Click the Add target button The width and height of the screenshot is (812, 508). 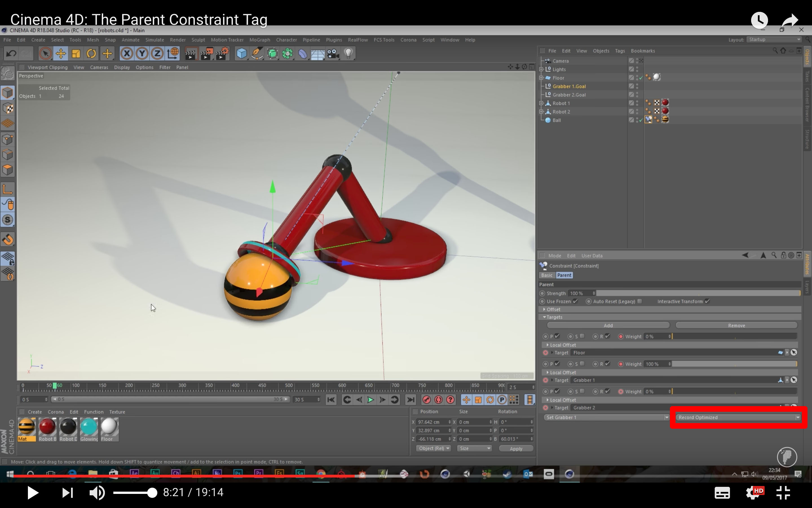point(608,326)
